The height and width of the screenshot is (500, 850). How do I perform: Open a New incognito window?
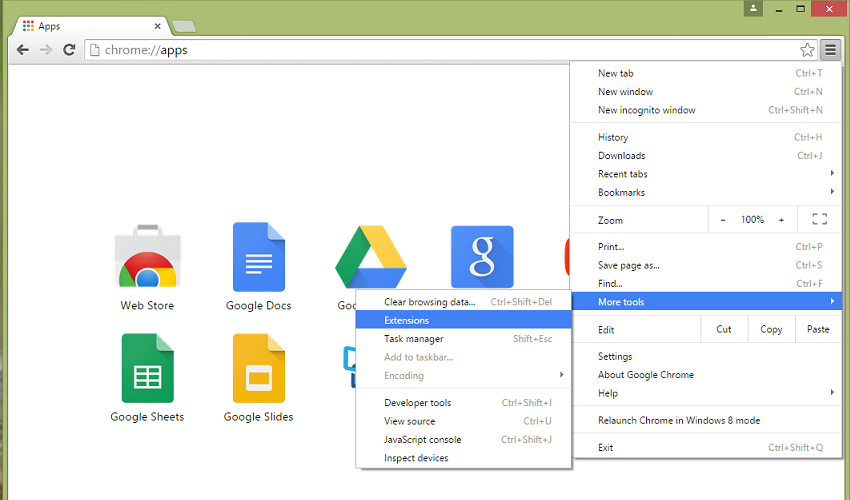coord(706,110)
